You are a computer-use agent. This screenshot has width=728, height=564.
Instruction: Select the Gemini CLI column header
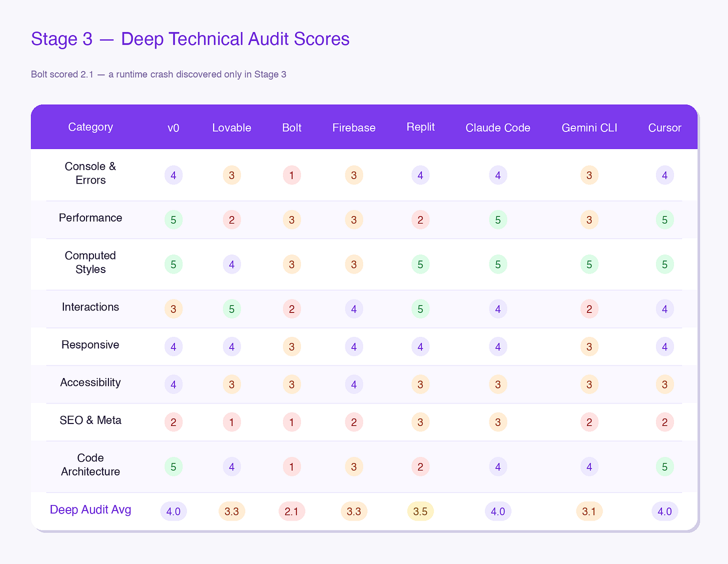(x=589, y=128)
